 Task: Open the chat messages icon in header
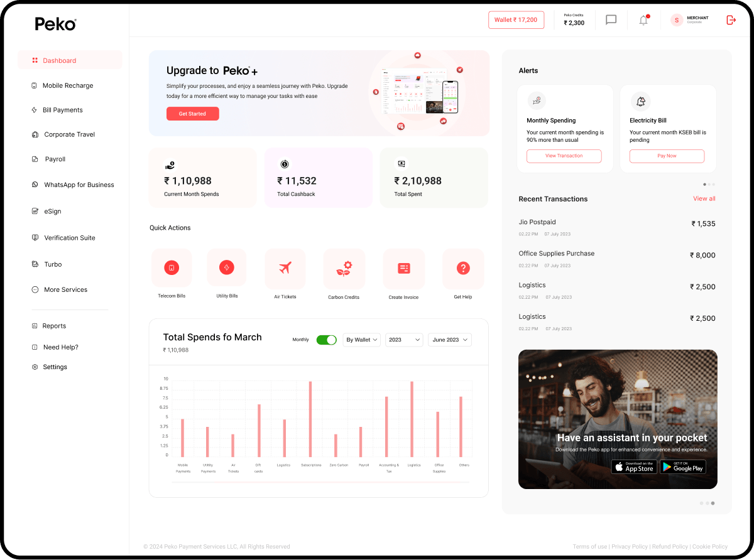tap(611, 20)
